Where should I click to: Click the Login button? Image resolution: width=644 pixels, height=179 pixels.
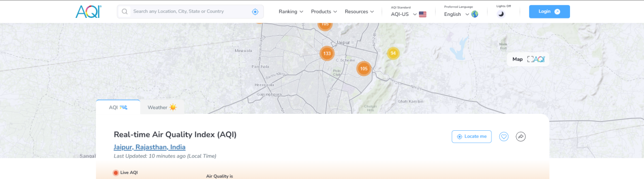pyautogui.click(x=549, y=11)
